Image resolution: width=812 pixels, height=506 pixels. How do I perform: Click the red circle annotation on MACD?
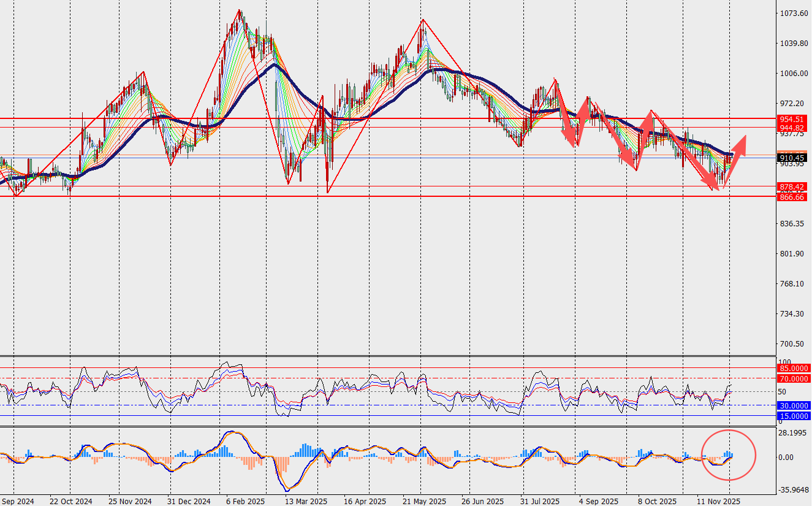[x=729, y=455]
